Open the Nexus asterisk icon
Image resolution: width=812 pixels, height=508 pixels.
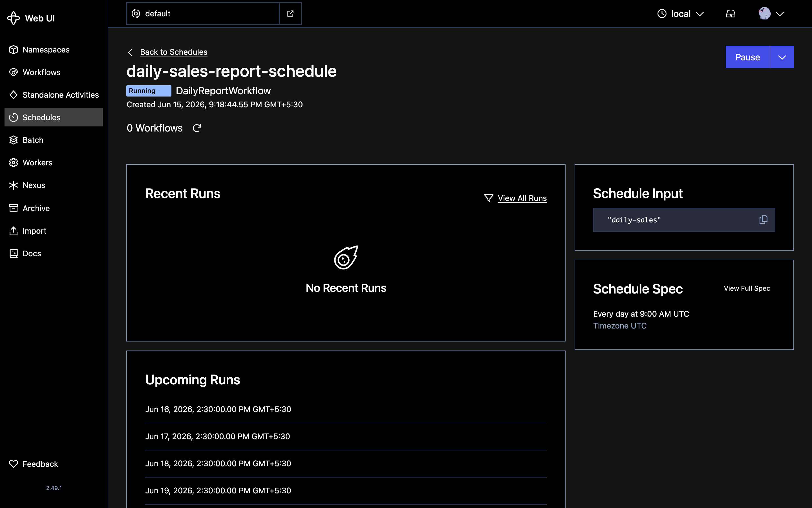(14, 185)
